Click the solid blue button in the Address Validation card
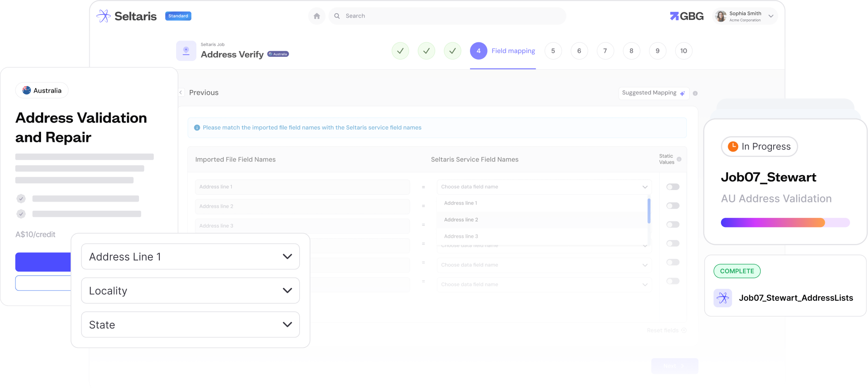This screenshot has width=868, height=392. (43, 262)
